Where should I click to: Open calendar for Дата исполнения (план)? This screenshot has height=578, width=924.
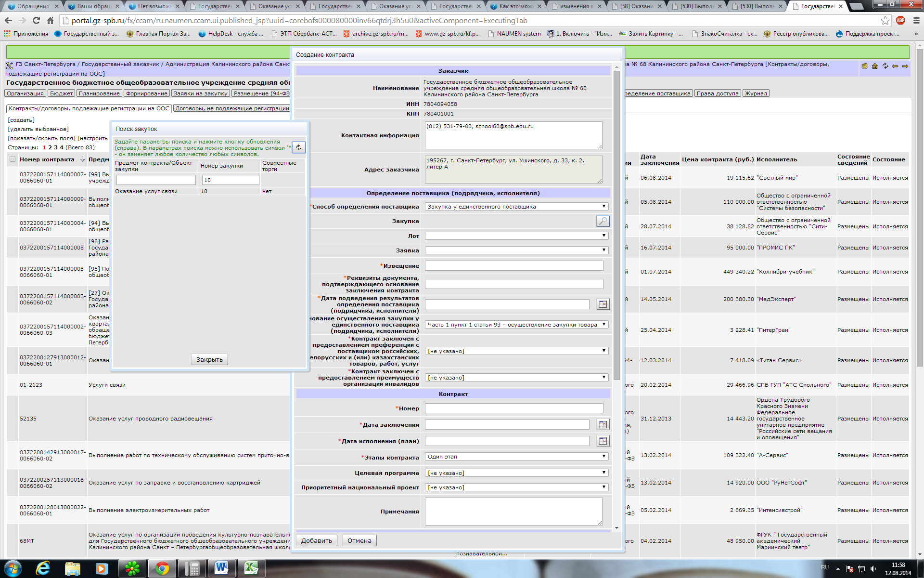tap(603, 441)
